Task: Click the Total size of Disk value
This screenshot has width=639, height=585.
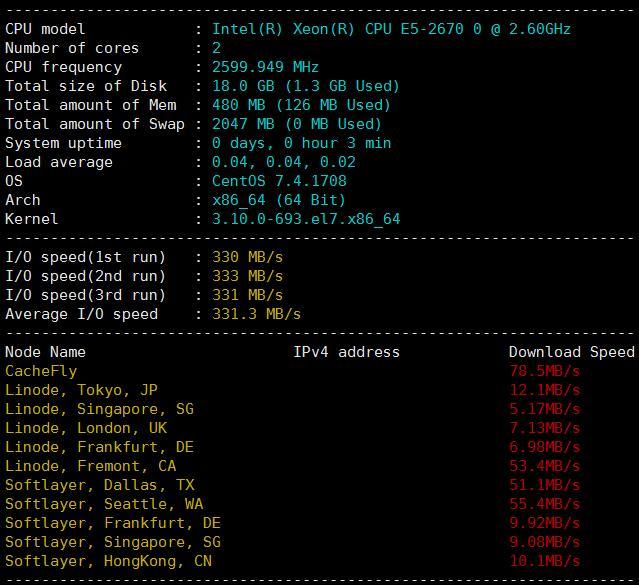Action: [x=306, y=86]
